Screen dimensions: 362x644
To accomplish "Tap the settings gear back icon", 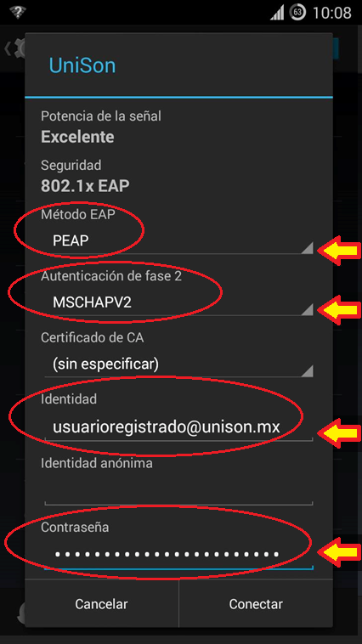I will 14,48.
